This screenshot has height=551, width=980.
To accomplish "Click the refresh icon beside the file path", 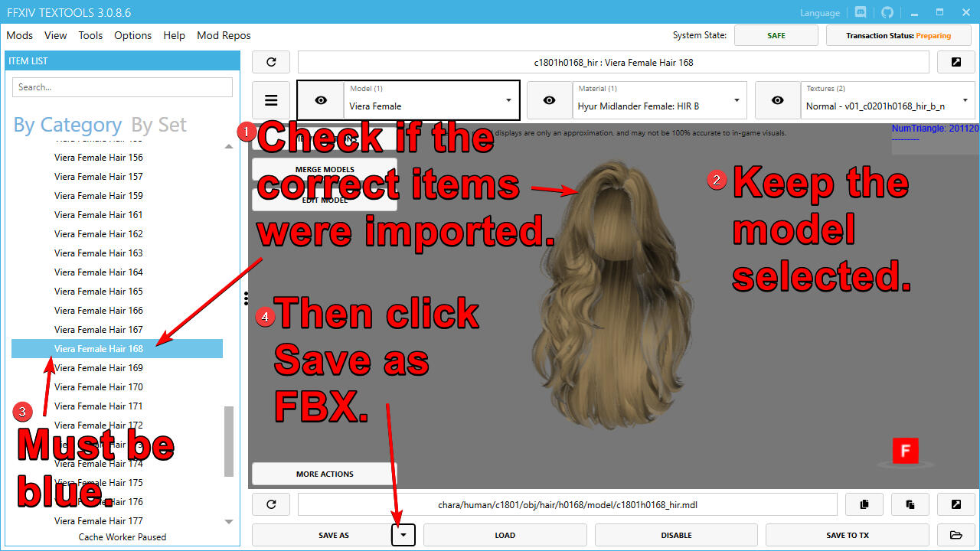I will pos(271,504).
